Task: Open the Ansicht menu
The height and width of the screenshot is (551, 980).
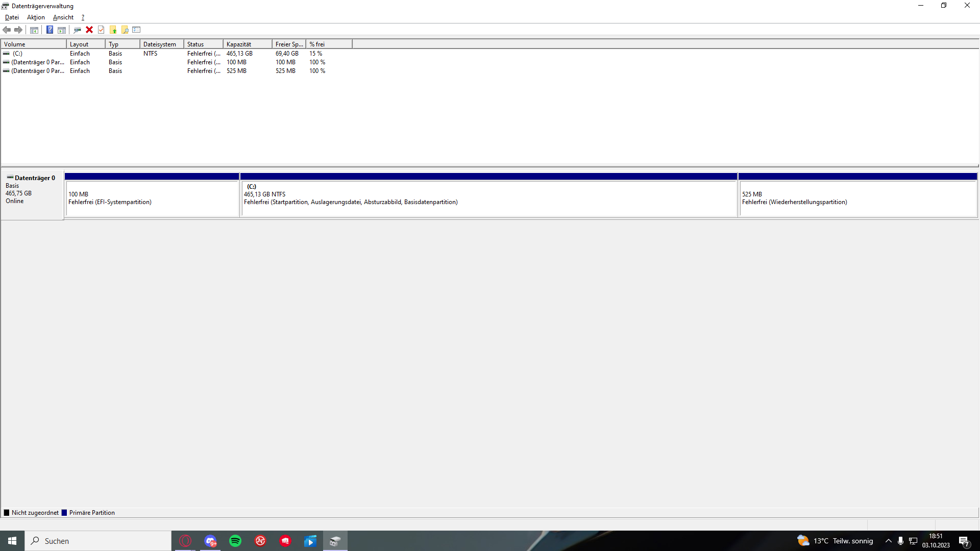Action: pyautogui.click(x=63, y=17)
